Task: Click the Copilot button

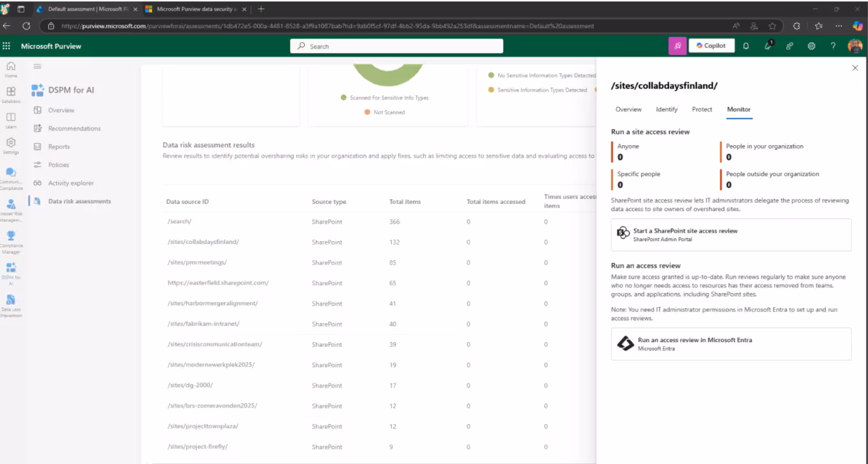Action: pos(711,46)
